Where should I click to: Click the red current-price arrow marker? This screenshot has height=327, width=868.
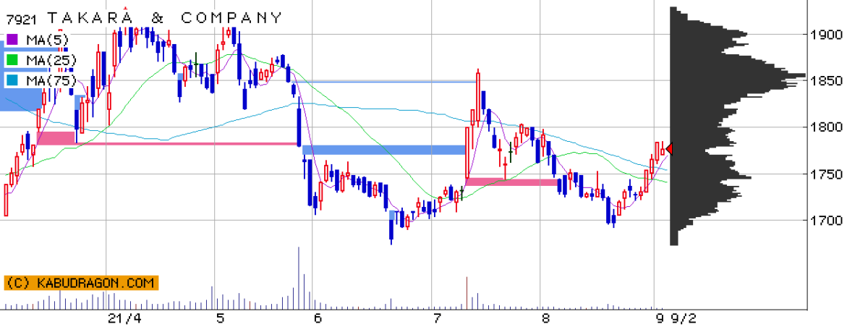[x=669, y=149]
